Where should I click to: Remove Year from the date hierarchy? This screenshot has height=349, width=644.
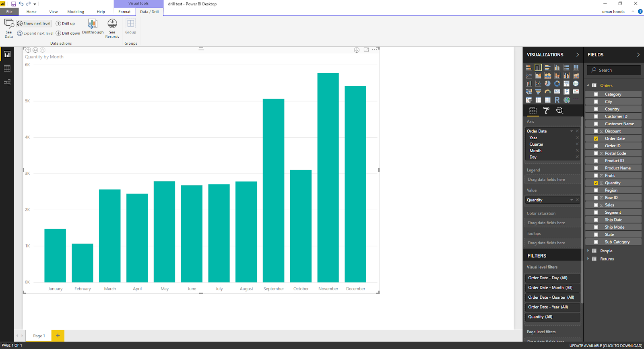pos(577,138)
